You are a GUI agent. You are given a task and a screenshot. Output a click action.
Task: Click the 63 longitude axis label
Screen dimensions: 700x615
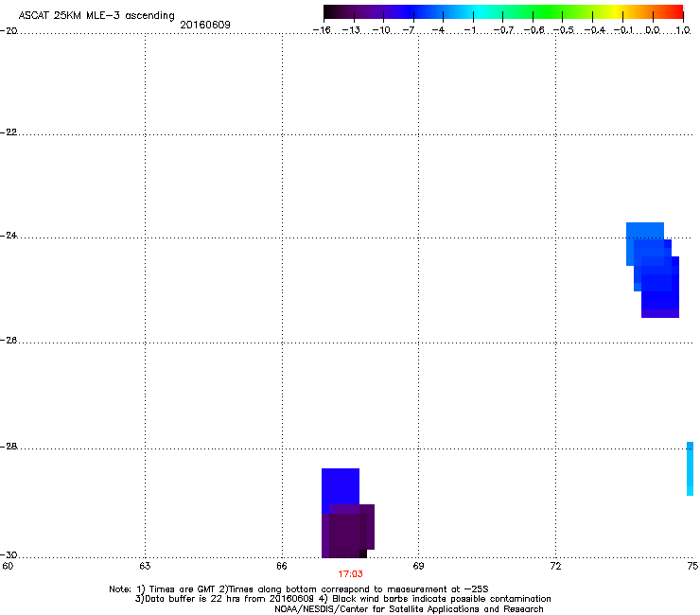(x=145, y=567)
